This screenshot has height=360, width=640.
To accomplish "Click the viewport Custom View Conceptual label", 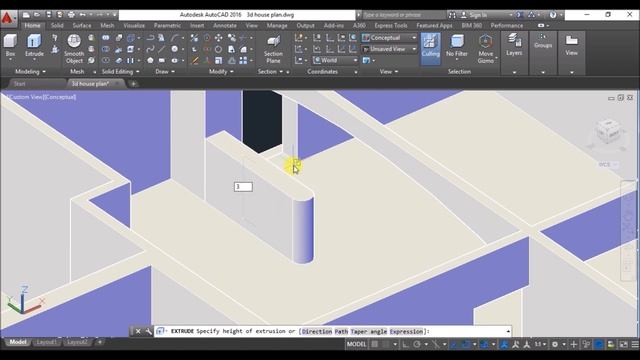I will 42,97.
